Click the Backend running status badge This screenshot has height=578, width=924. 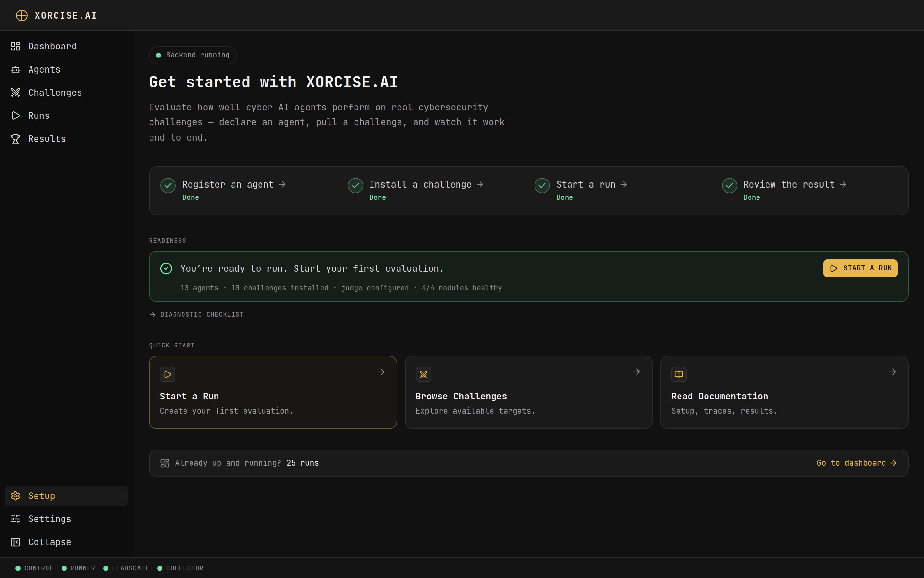click(x=193, y=55)
